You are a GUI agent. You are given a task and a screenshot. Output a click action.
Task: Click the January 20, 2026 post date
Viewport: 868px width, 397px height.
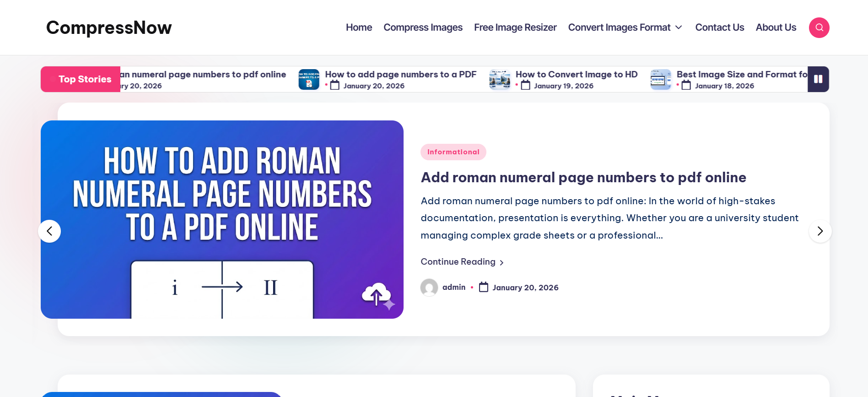[525, 288]
